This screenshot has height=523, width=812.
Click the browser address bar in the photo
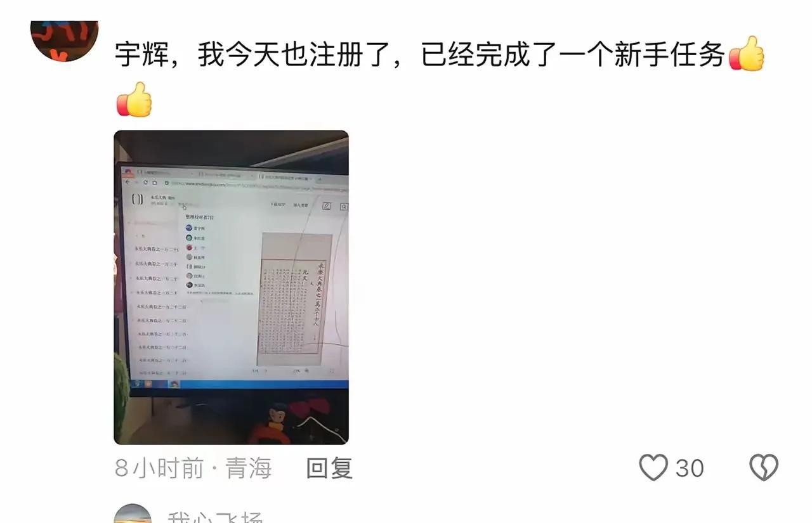pyautogui.click(x=259, y=185)
